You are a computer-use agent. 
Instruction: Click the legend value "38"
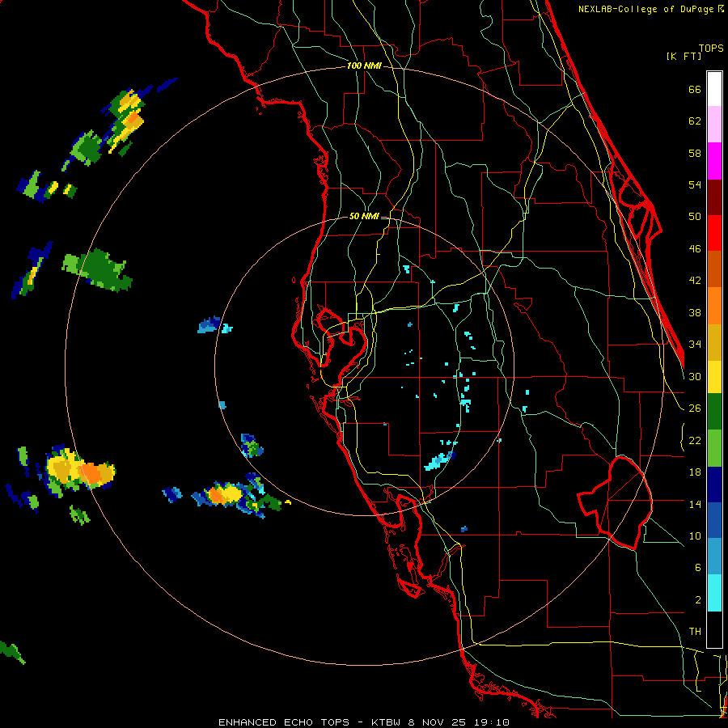pyautogui.click(x=695, y=312)
